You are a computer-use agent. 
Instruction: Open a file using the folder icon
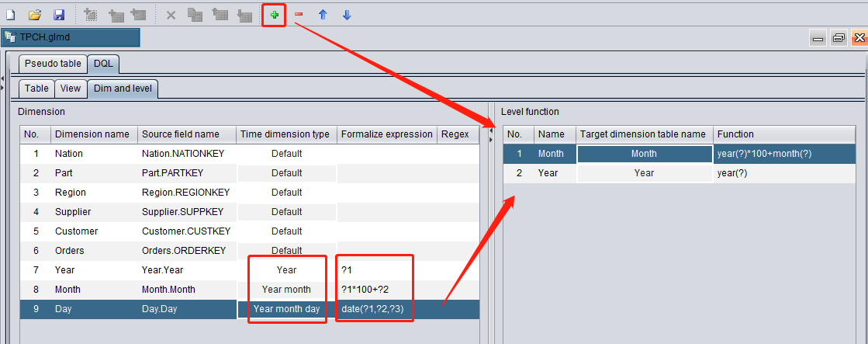[x=35, y=15]
